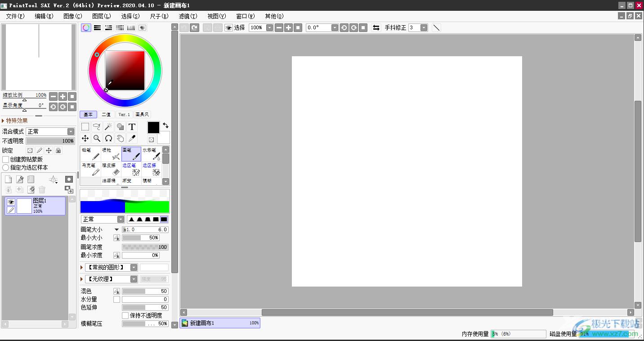Select the rectangular selection tool
The height and width of the screenshot is (341, 644).
coord(85,127)
